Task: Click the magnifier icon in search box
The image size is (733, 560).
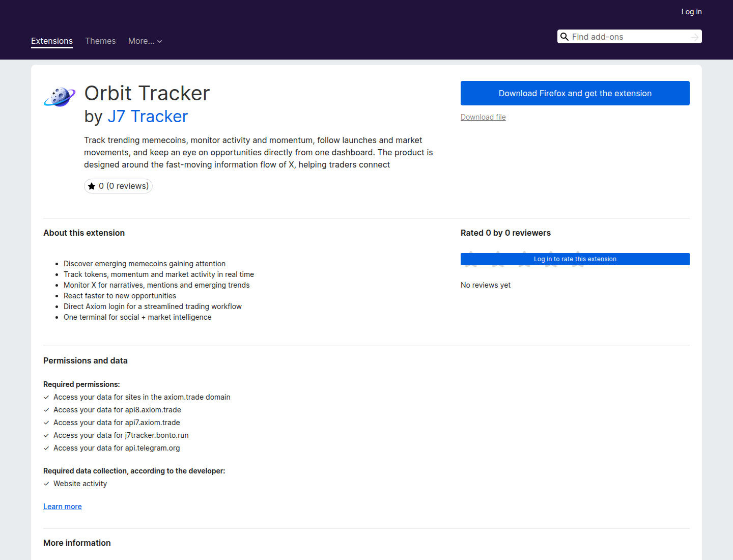Action: click(565, 37)
